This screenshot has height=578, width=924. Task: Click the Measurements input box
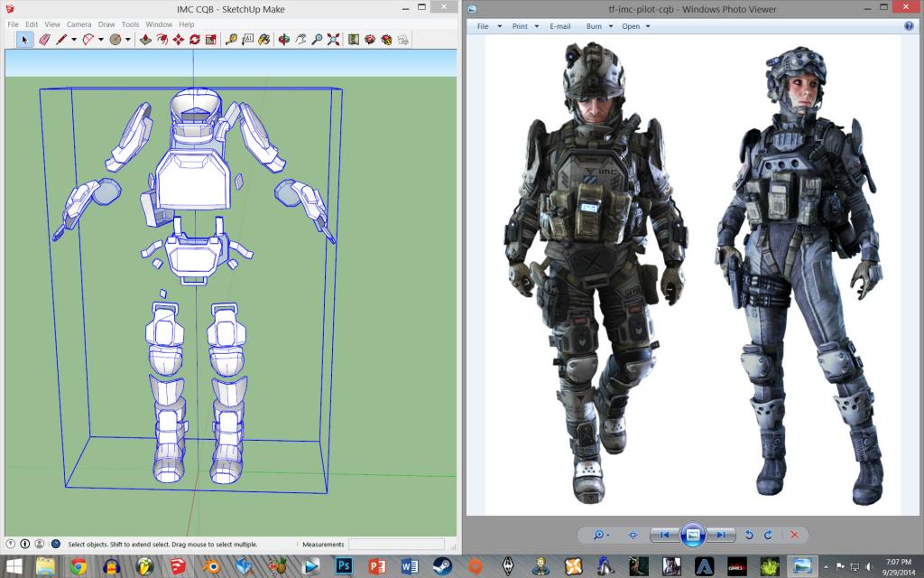396,544
